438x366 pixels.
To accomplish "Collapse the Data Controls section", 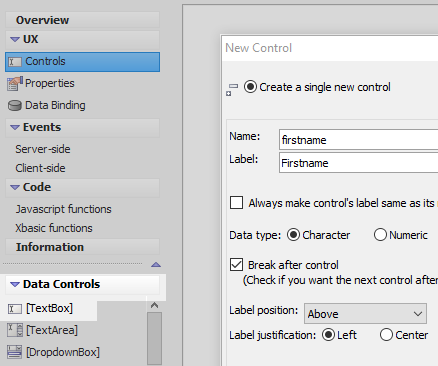I will 15,284.
